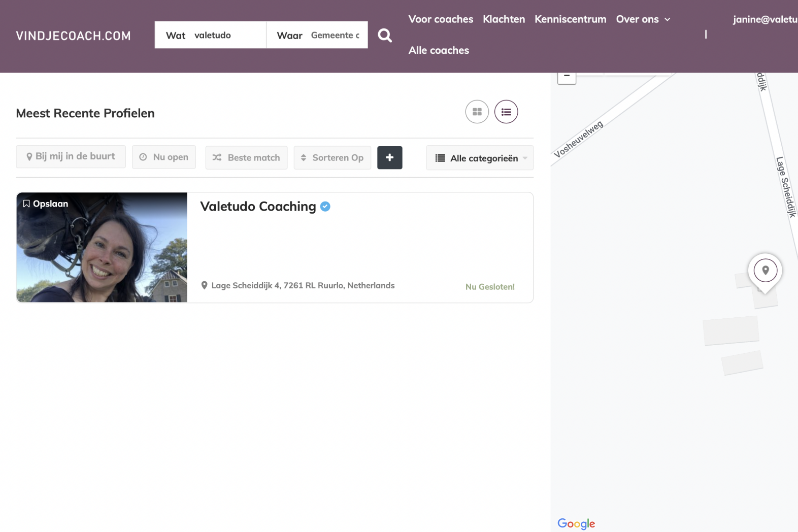
Task: Open 'Kenniscentrum' menu item
Action: [571, 19]
